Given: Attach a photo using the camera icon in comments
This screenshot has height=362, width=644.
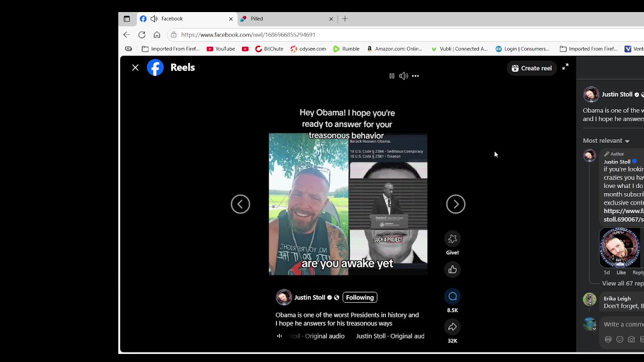Looking at the screenshot, I should [631, 340].
